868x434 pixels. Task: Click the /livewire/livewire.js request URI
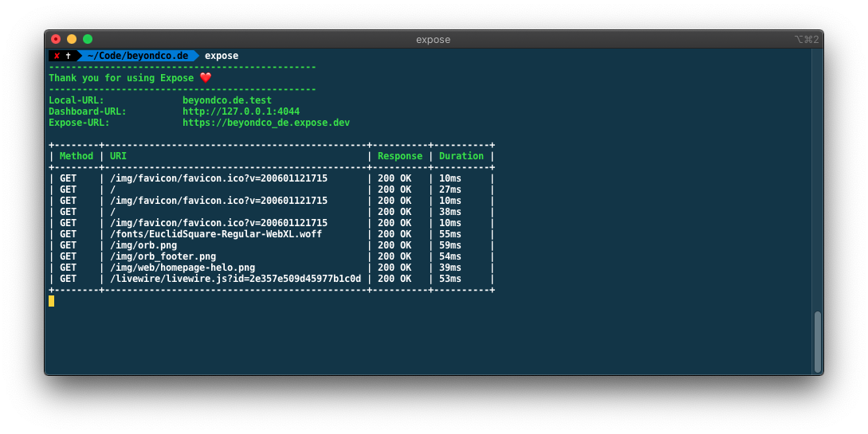[x=235, y=279]
